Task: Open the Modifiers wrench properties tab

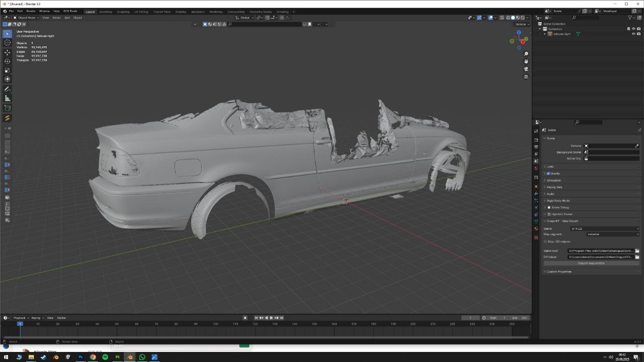Action: [x=536, y=194]
